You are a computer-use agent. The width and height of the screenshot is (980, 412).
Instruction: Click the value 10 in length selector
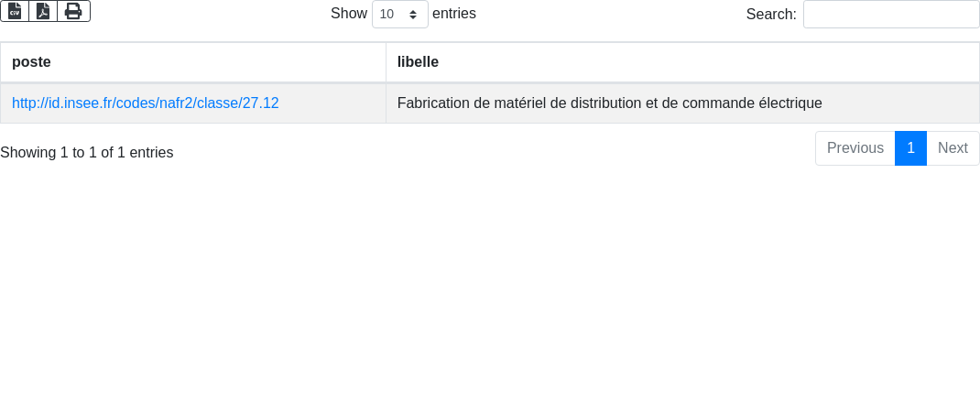pos(387,15)
